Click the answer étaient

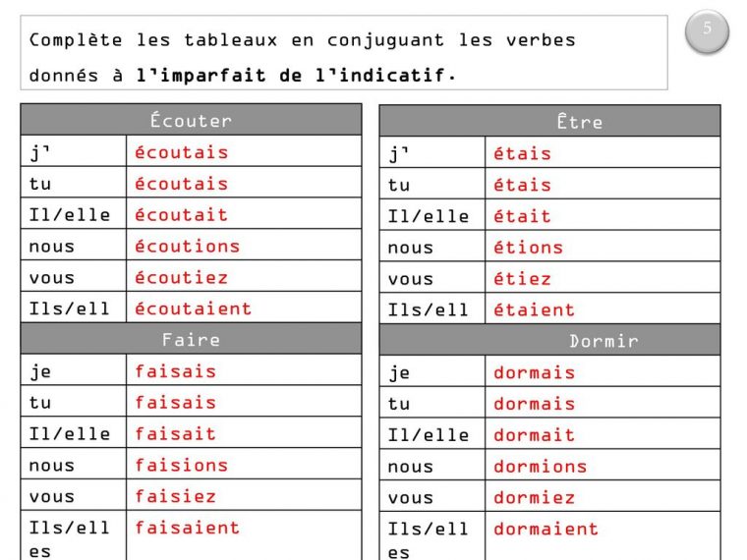(x=534, y=310)
